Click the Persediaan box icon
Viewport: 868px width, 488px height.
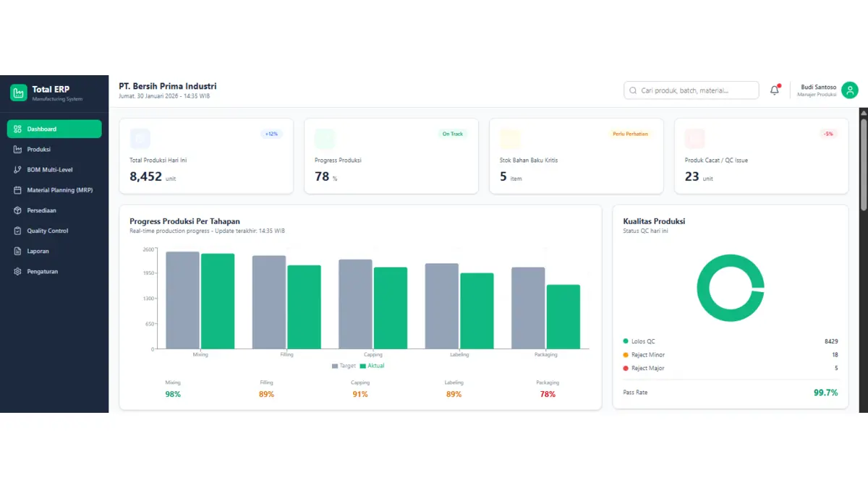(x=18, y=210)
